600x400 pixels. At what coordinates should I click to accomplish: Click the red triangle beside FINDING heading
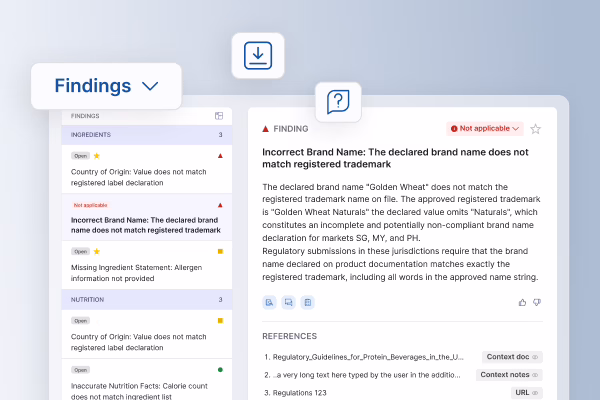266,129
